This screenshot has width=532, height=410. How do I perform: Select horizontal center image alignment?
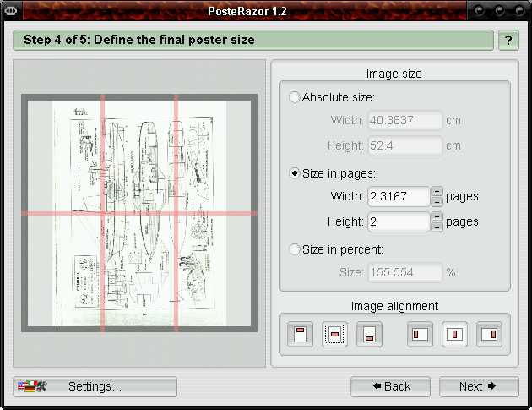(455, 335)
